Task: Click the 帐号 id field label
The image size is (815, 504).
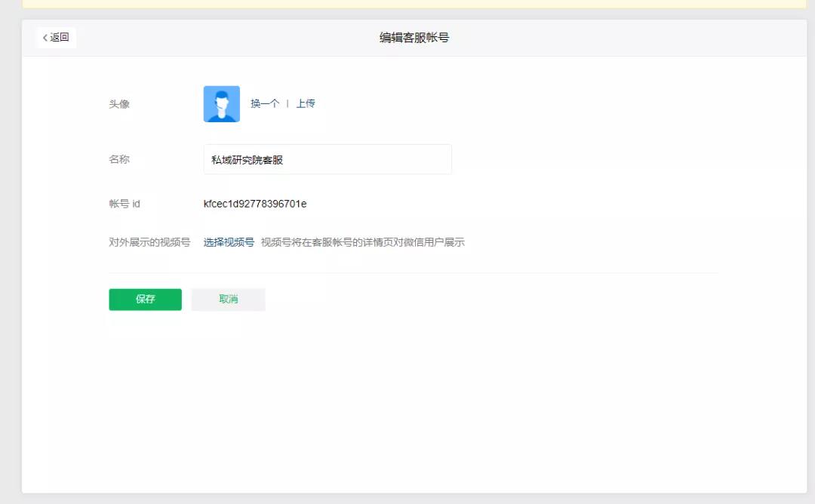Action: (125, 204)
